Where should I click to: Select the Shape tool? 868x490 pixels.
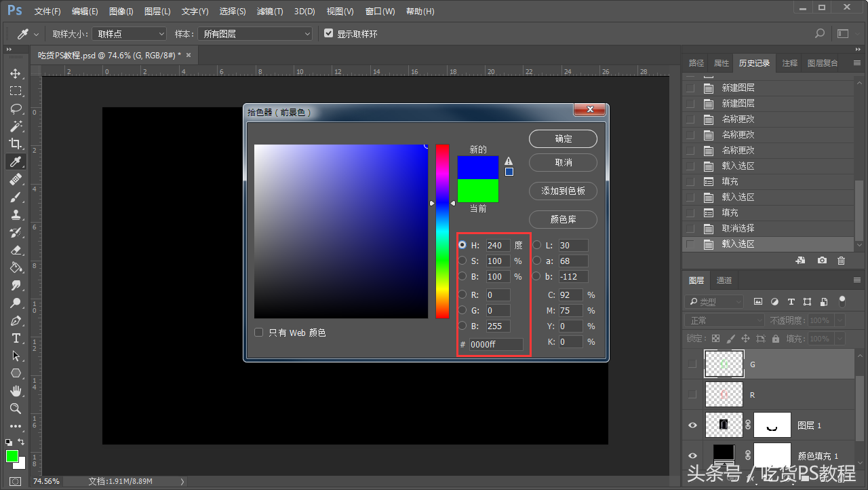pos(15,373)
